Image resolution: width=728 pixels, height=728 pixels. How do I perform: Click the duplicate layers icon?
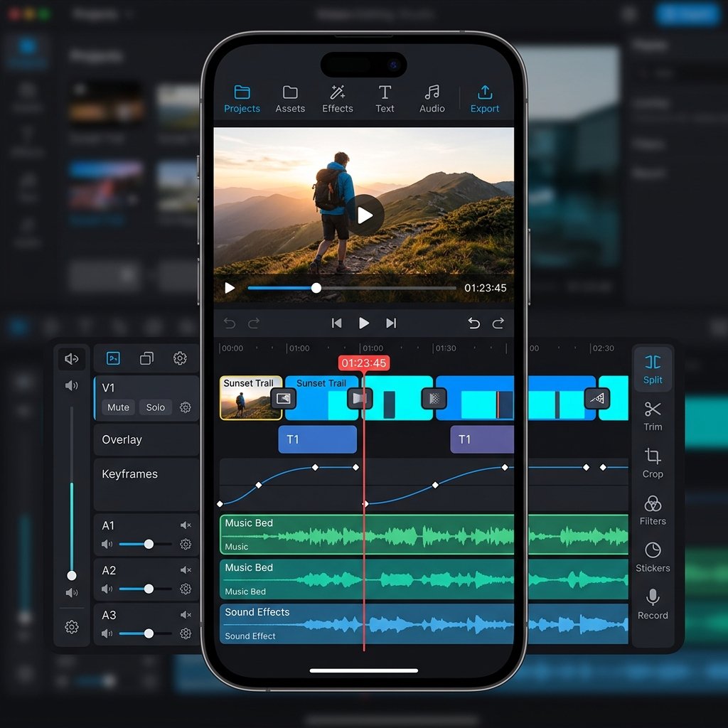click(x=146, y=358)
